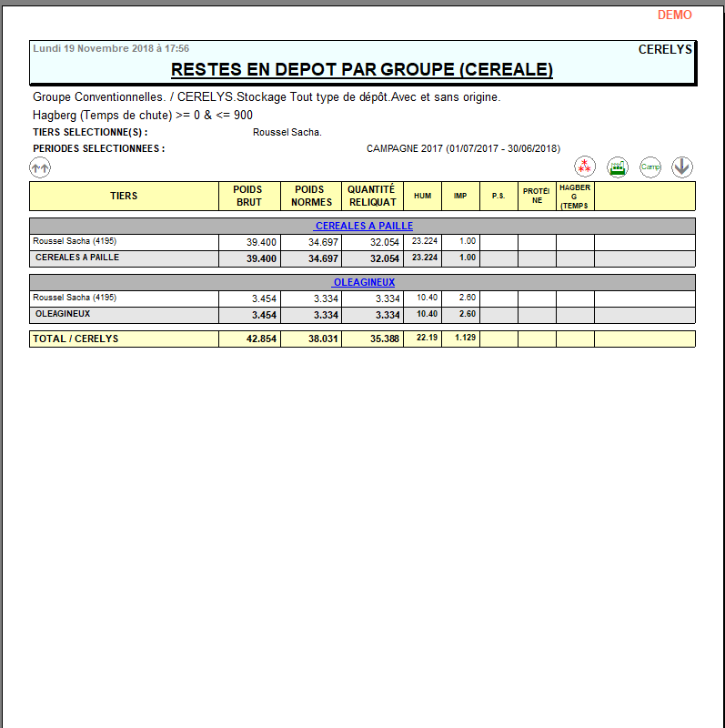
Task: Click the green factory silo icon
Action: click(618, 167)
